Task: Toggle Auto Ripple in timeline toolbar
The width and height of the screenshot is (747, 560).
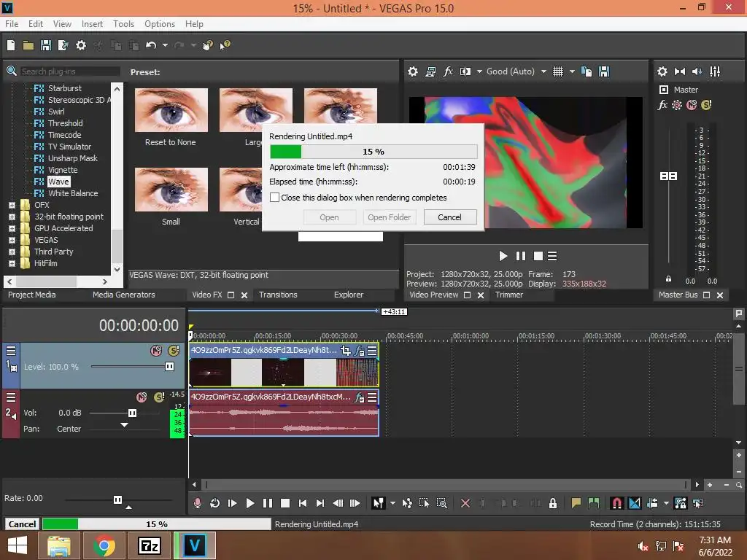Action: pos(652,503)
